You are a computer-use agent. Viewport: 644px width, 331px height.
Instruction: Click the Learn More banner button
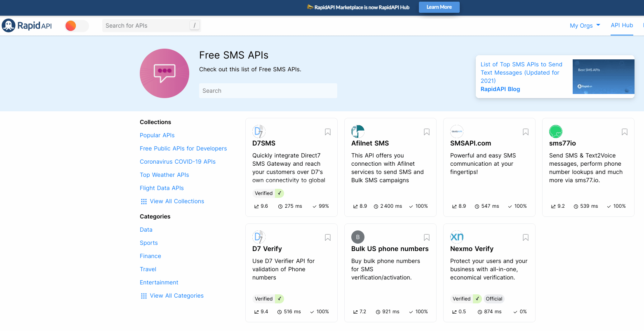point(439,7)
